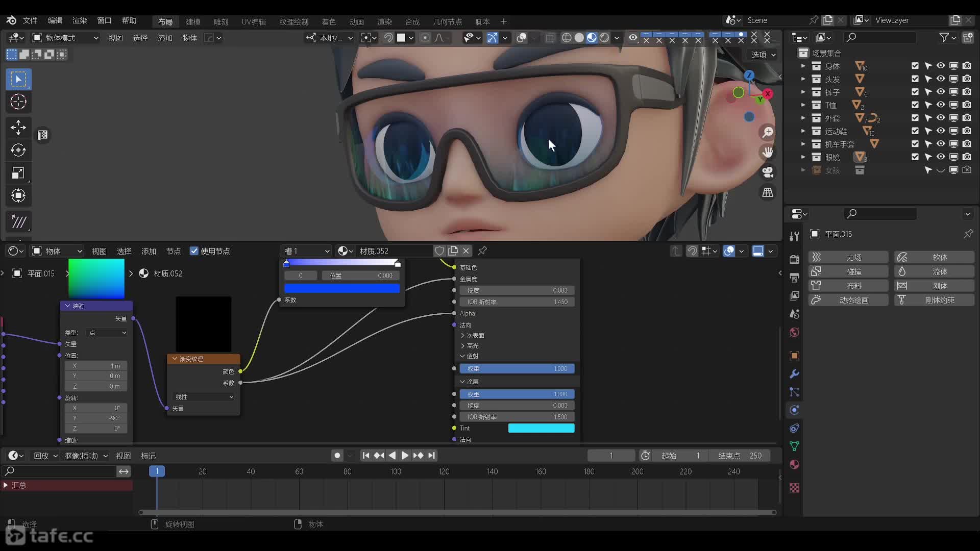Open the 添加 menu in node editor
Viewport: 980px width, 551px height.
point(149,251)
